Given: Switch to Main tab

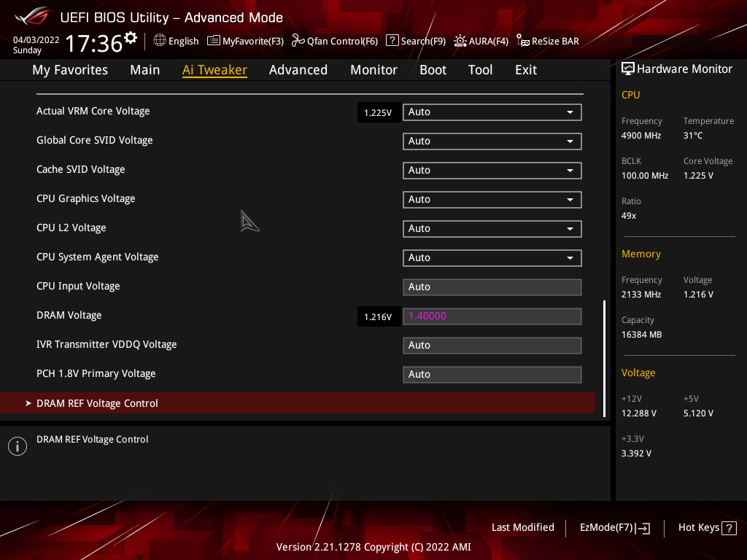Looking at the screenshot, I should [x=145, y=70].
